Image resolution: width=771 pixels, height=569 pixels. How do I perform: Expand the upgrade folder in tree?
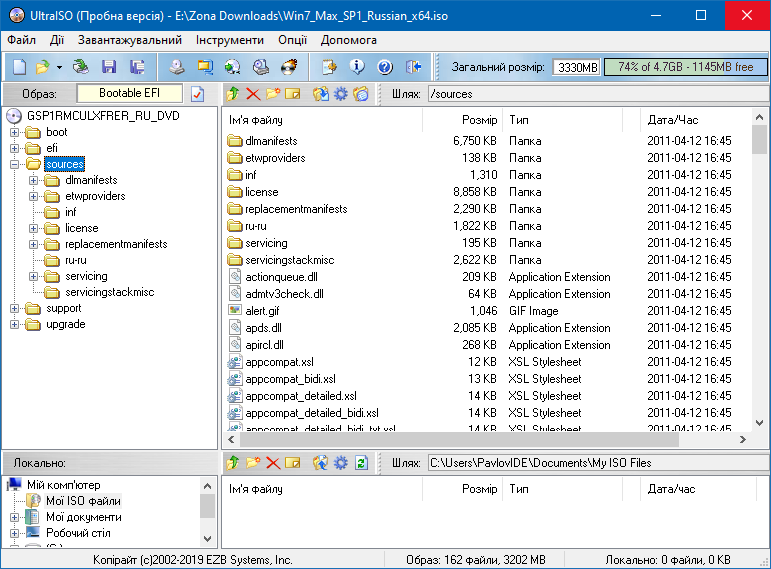click(x=14, y=325)
